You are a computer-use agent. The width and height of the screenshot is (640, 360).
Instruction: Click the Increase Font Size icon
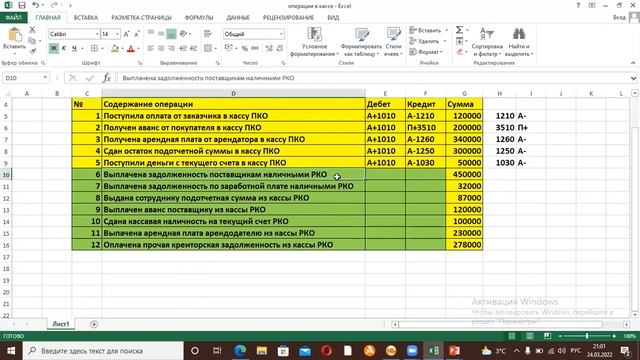pos(127,34)
